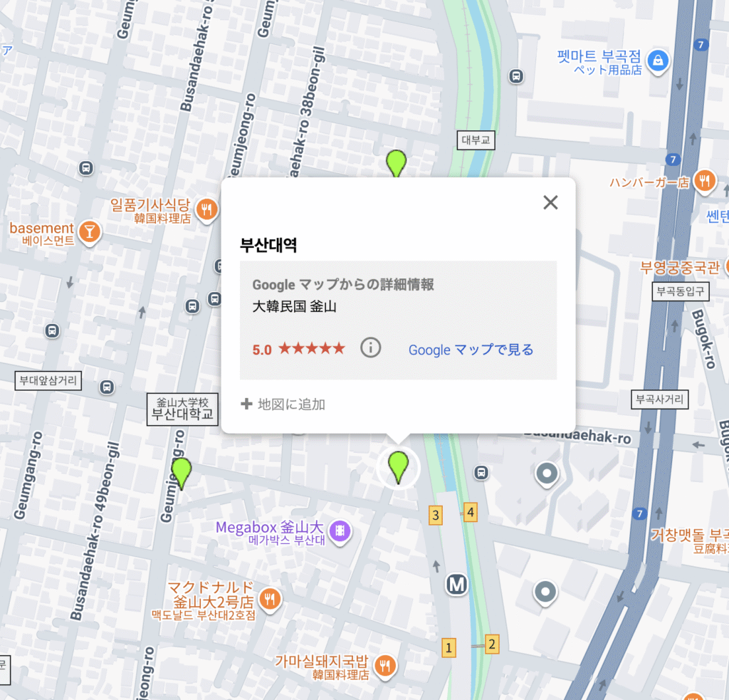Screen dimensions: 729x700
Task: Click the 대부교 bridge label
Action: [x=476, y=140]
